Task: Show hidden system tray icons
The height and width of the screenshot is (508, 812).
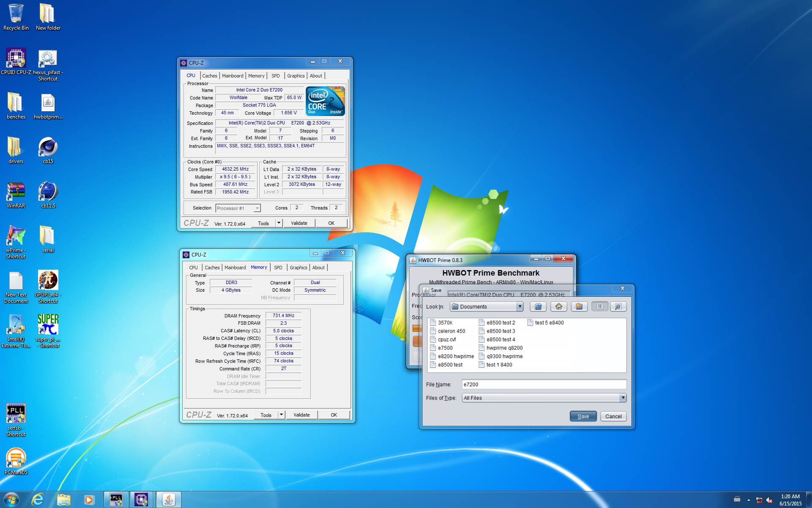Action: pos(749,500)
